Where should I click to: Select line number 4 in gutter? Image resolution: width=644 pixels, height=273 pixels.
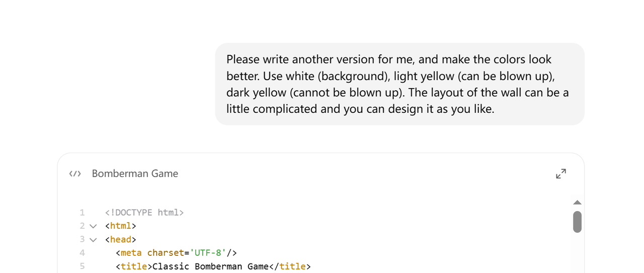click(x=82, y=253)
